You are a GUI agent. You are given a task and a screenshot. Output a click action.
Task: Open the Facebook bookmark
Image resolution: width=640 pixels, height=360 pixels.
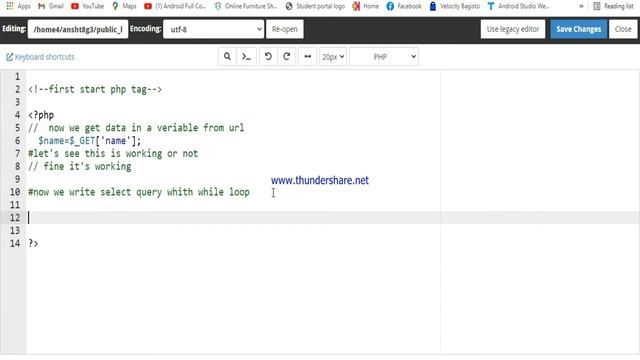[404, 6]
